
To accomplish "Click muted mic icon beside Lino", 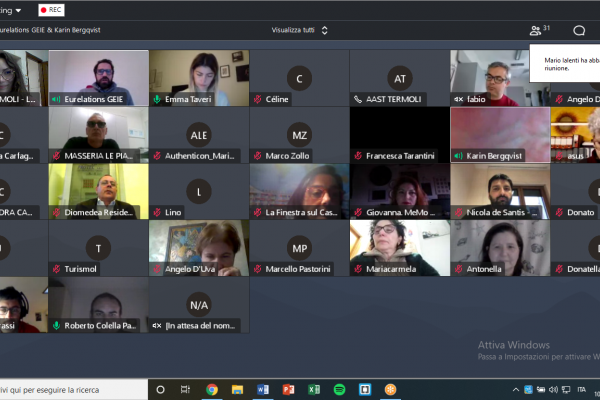I will [x=157, y=212].
